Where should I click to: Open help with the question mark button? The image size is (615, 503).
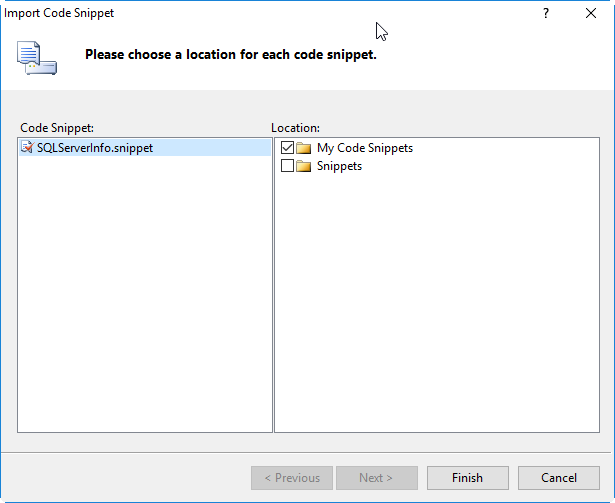pyautogui.click(x=546, y=14)
